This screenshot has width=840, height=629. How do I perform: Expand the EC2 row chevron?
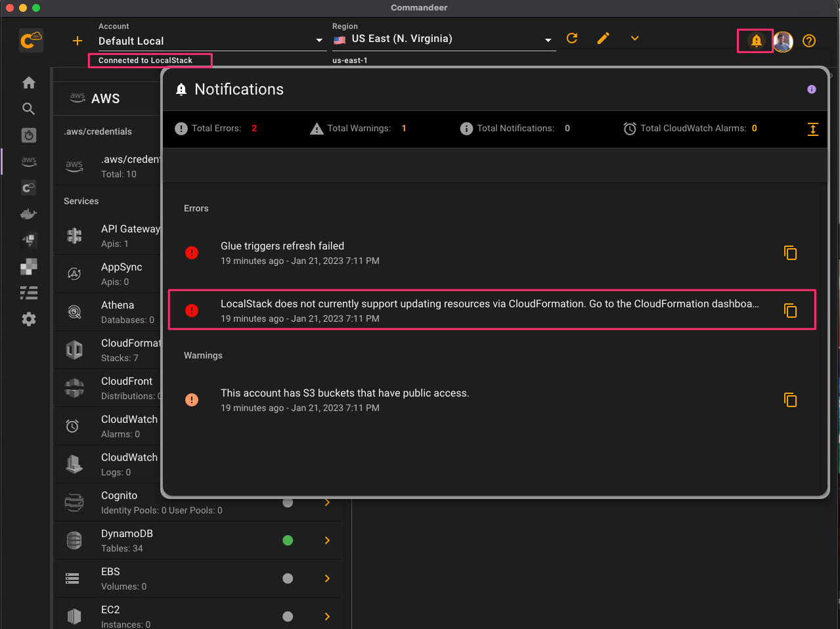pos(327,617)
